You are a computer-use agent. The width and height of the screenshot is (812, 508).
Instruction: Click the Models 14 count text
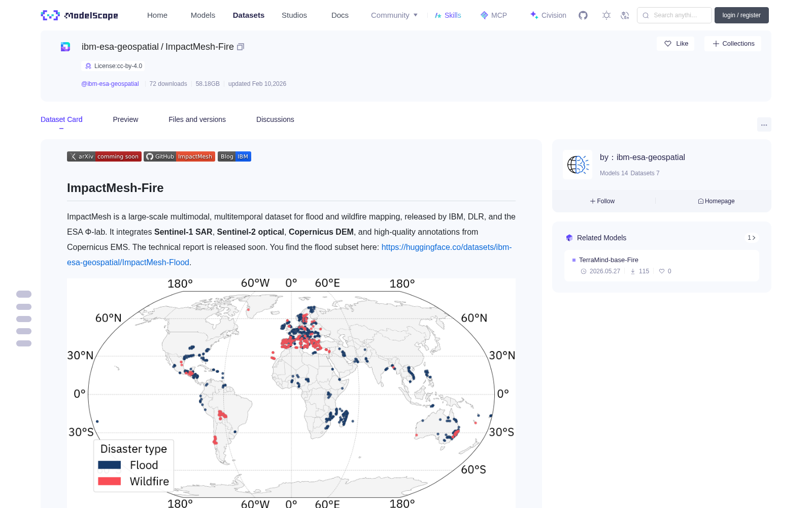614,173
